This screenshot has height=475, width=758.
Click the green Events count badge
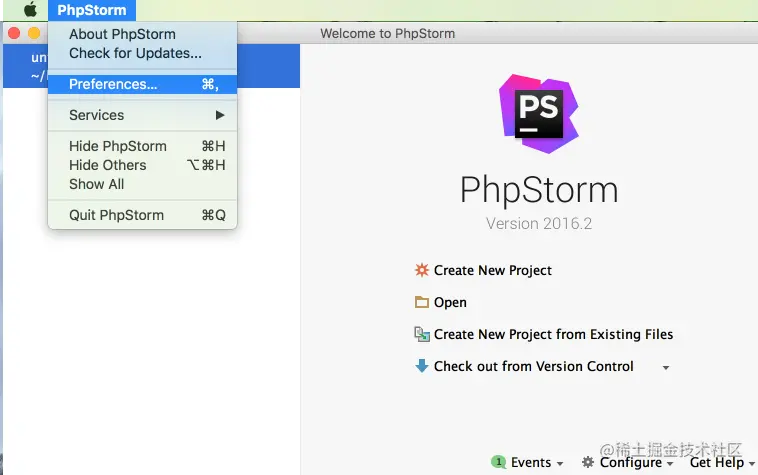point(498,462)
